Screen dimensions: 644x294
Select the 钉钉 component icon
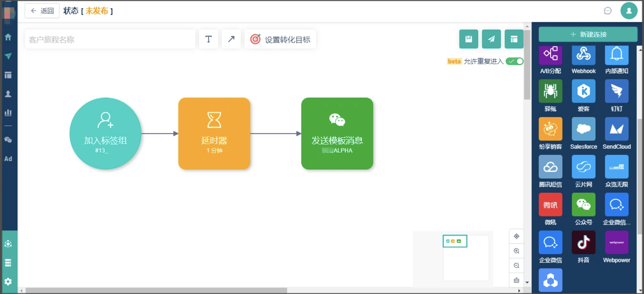pyautogui.click(x=617, y=91)
